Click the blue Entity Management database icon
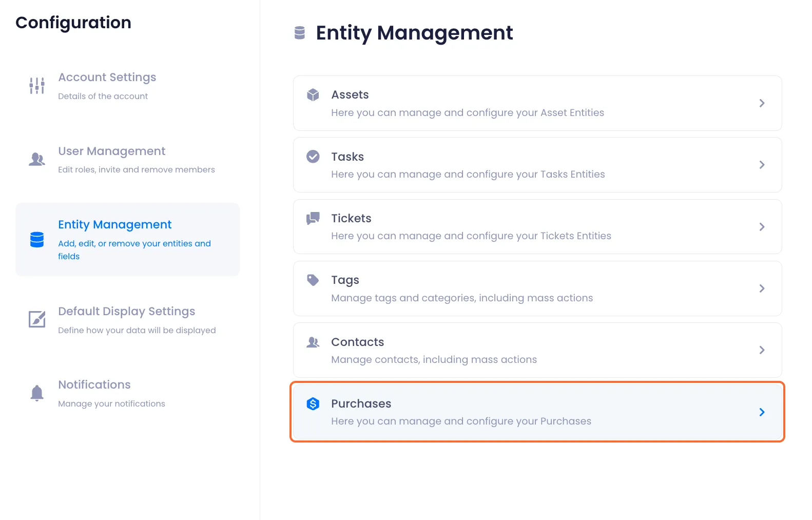Image resolution: width=812 pixels, height=520 pixels. pos(37,240)
